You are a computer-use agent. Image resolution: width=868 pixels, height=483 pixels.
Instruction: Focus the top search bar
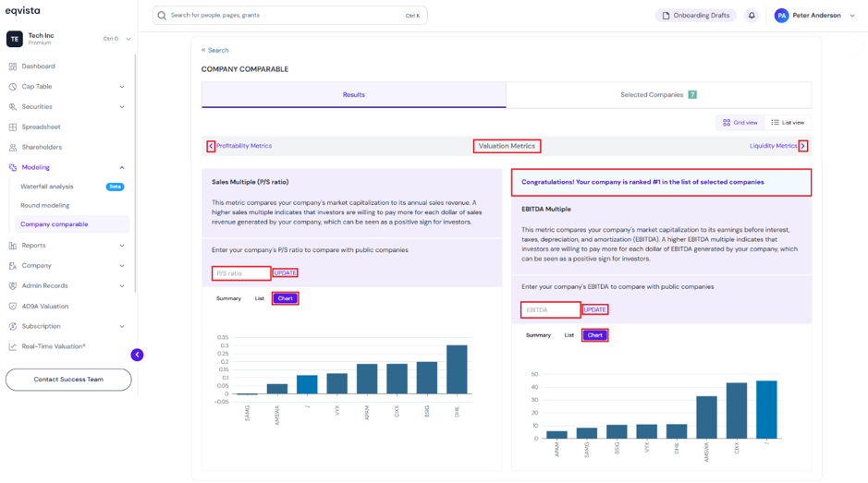(x=289, y=16)
